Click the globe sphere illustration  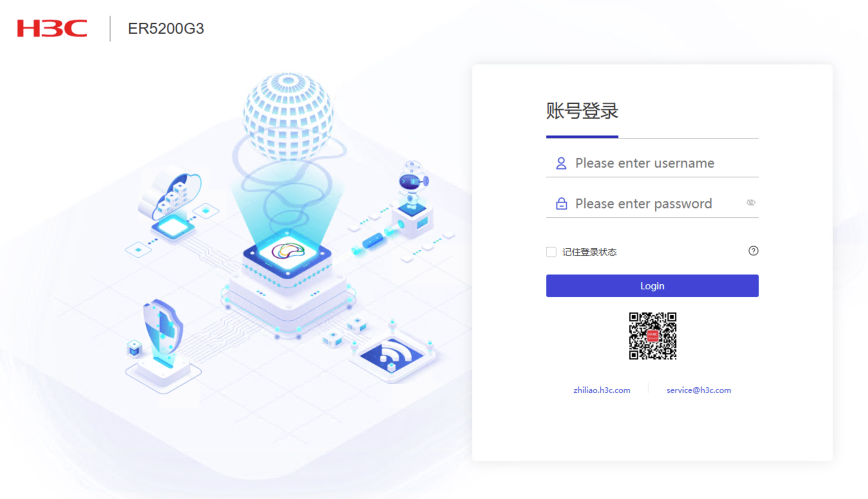pos(288,116)
